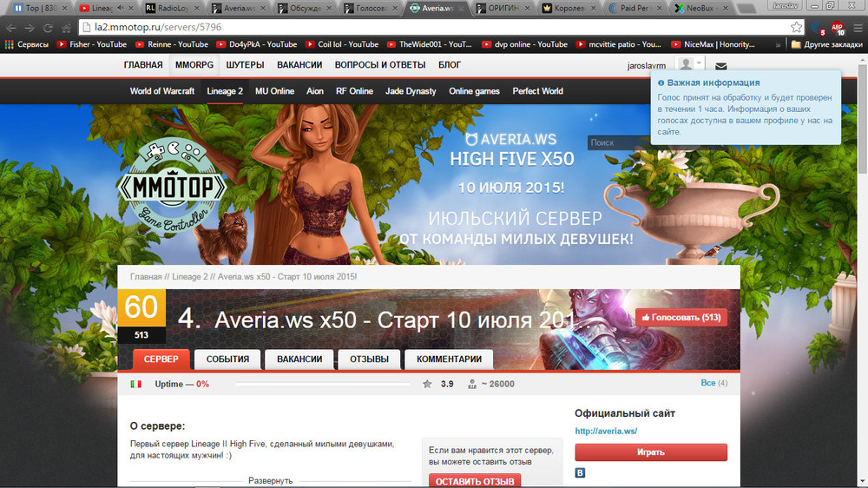Click the mail envelope icon
The image size is (868, 488).
(x=721, y=66)
